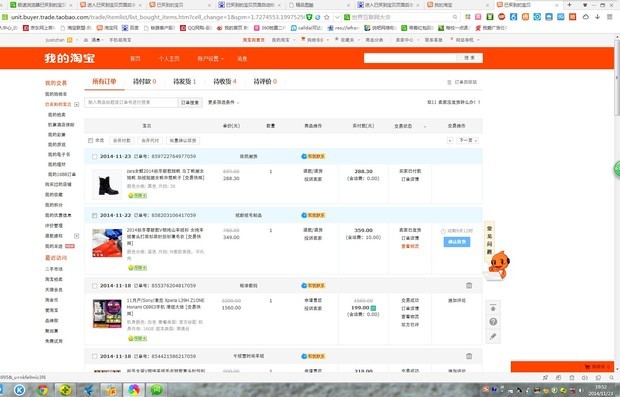The image size is (620, 397).
Task: Open the black boots product thumbnail
Action: [107, 184]
